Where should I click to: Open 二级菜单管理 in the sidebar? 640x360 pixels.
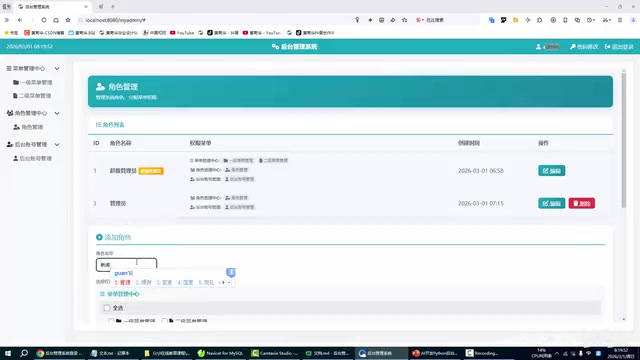tap(32, 96)
